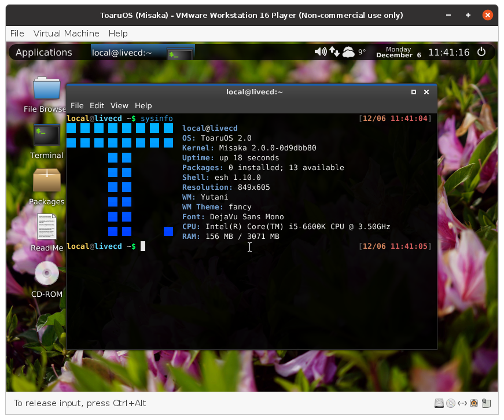The image size is (504, 420).
Task: Click the 'RAM: 156 MB / 3071 MB' line
Action: click(x=231, y=237)
